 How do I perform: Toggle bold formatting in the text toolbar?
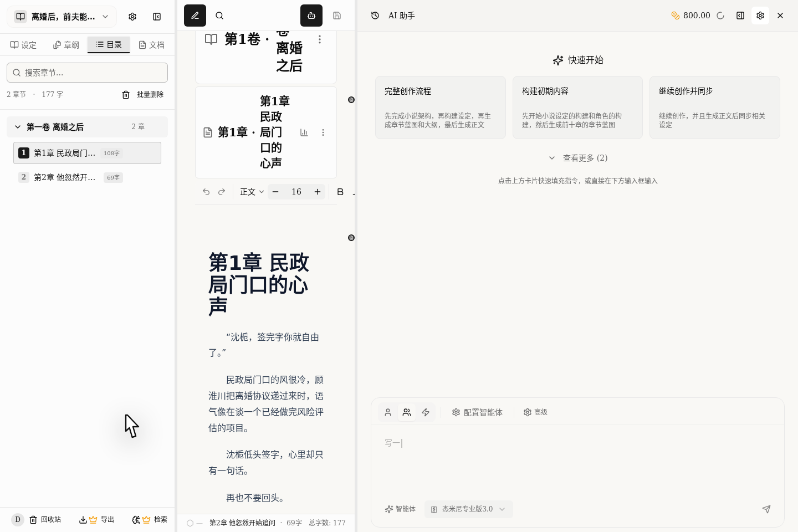click(x=340, y=192)
